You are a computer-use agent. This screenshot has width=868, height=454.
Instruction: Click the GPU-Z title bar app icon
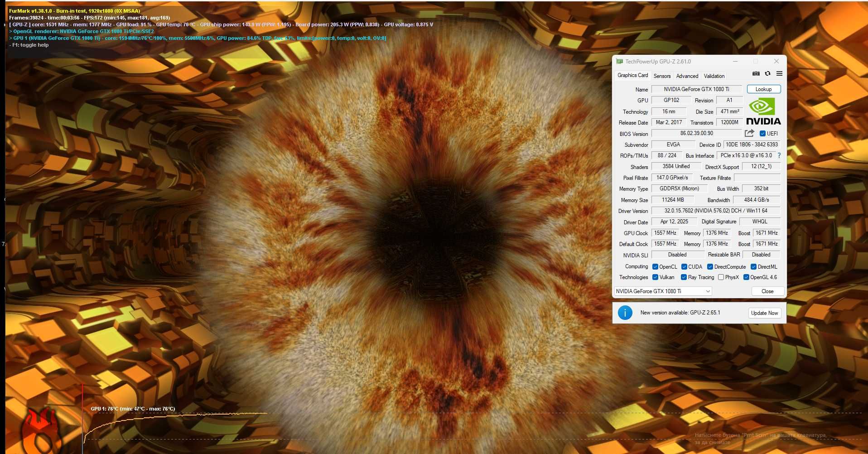coord(619,62)
